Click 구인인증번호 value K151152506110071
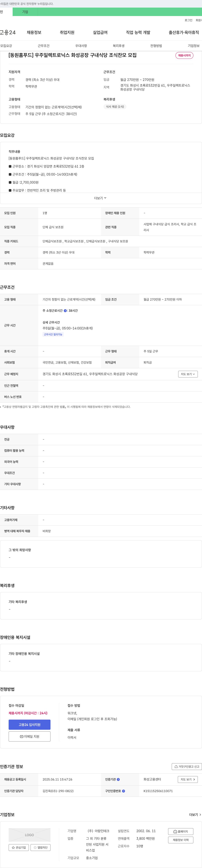202x868 pixels. pyautogui.click(x=158, y=791)
